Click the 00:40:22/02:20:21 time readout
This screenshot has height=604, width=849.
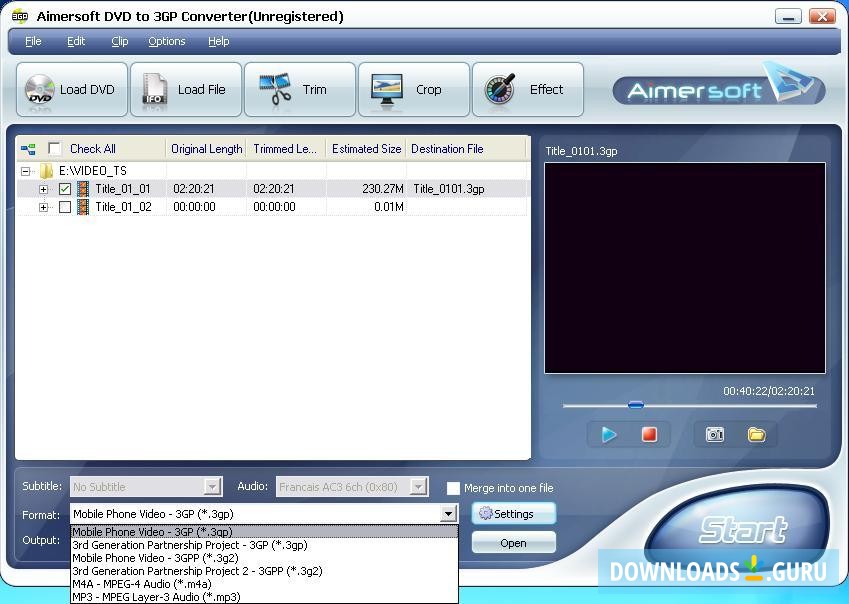tap(769, 391)
